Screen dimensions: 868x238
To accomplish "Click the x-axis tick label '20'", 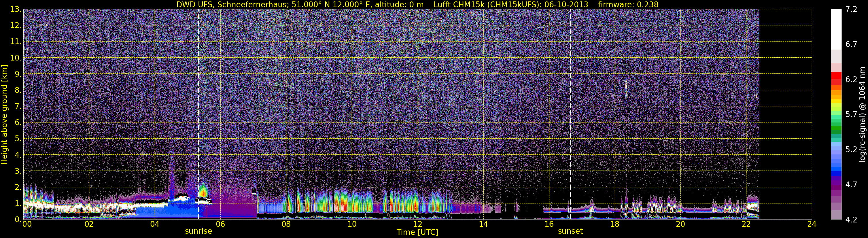I will [x=680, y=224].
